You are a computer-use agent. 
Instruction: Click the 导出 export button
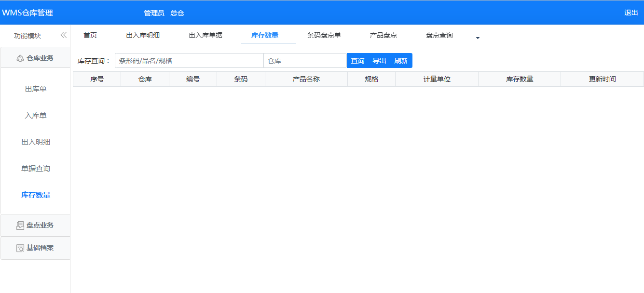point(379,61)
